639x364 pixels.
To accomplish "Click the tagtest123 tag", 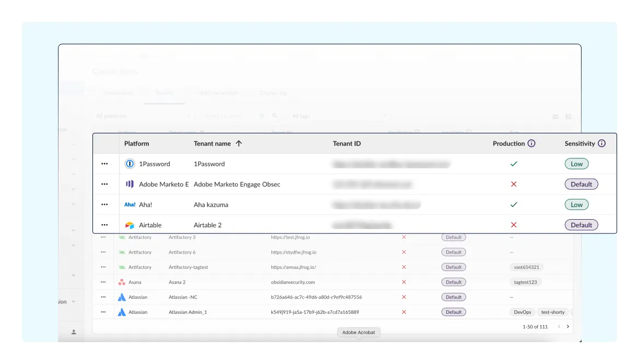I will (525, 282).
